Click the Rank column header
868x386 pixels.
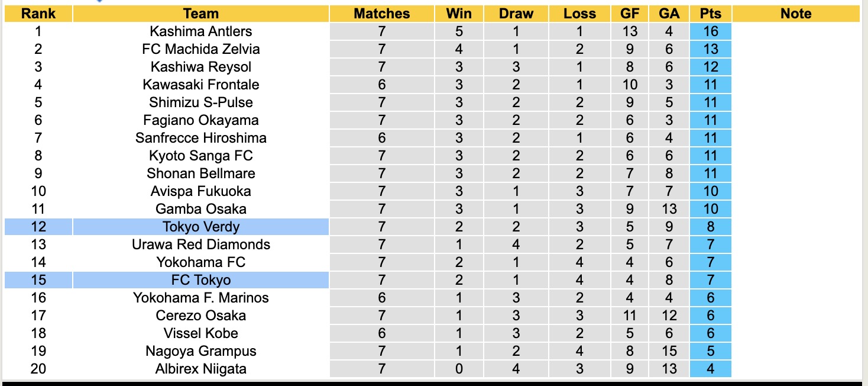coord(38,14)
